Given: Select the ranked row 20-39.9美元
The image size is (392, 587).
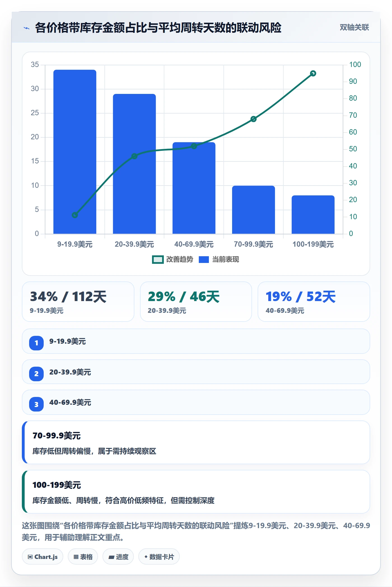Looking at the screenshot, I should [196, 372].
